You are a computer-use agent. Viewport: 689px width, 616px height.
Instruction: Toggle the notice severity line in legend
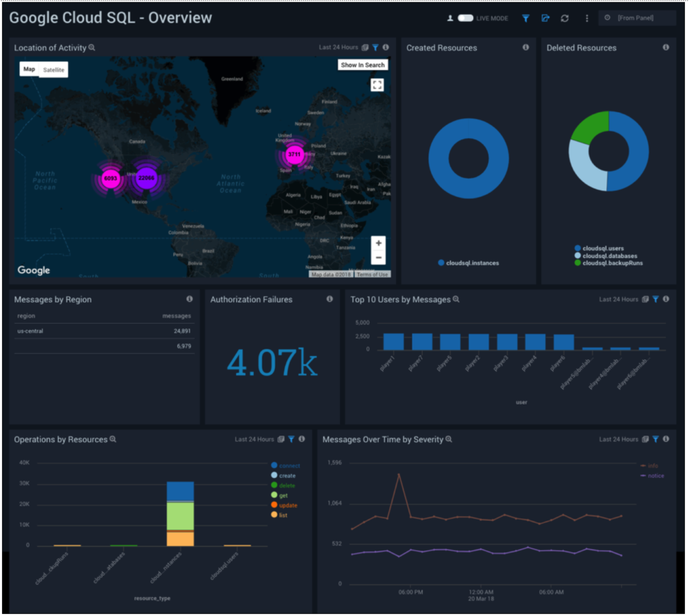tap(653, 476)
